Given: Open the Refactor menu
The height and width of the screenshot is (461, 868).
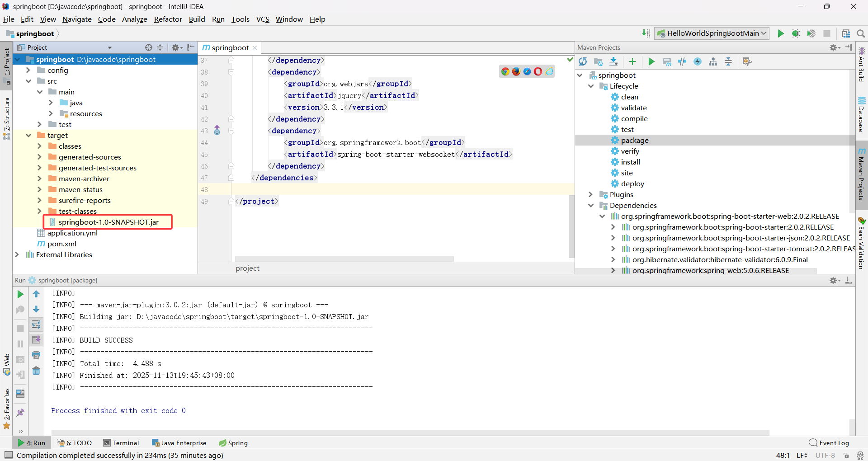Looking at the screenshot, I should tap(168, 19).
